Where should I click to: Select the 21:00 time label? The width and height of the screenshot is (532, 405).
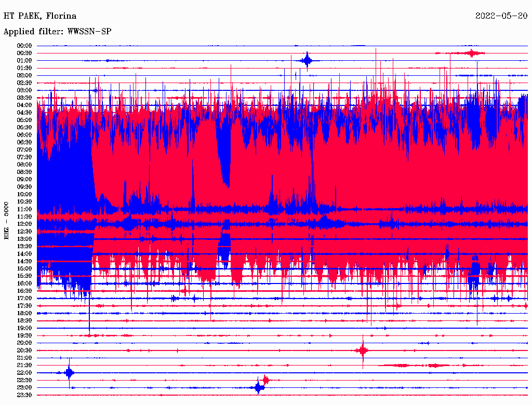click(x=24, y=358)
